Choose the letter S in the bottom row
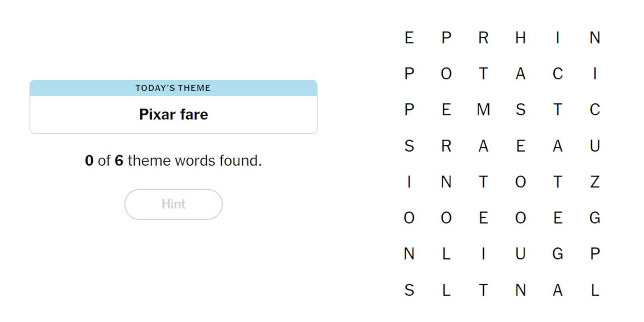This screenshot has height=322, width=644. [409, 290]
